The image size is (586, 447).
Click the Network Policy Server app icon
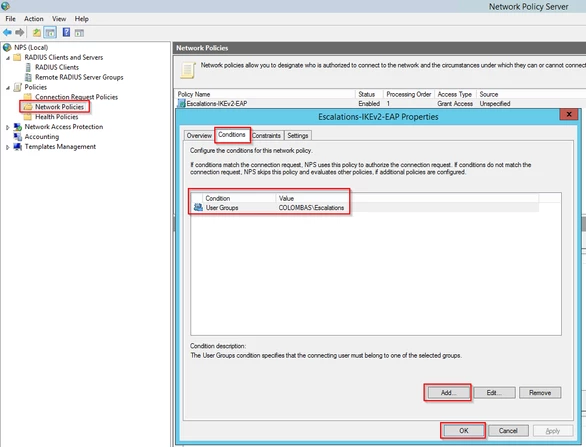point(6,6)
